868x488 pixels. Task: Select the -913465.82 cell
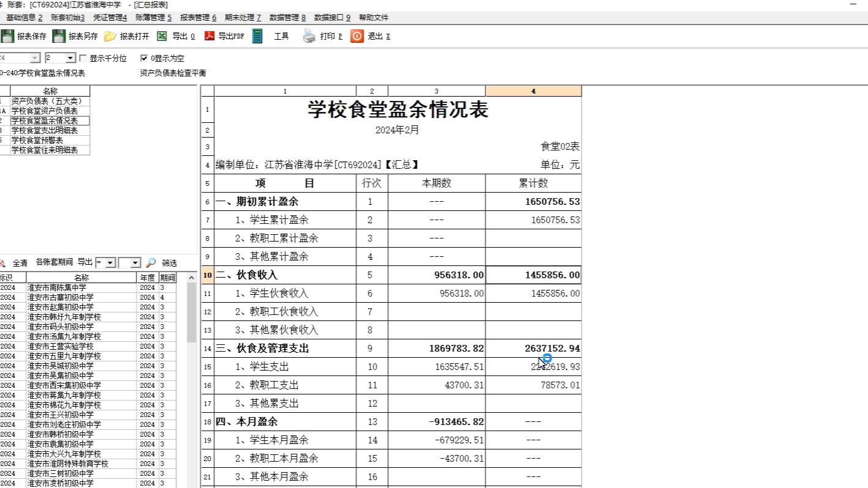point(436,422)
